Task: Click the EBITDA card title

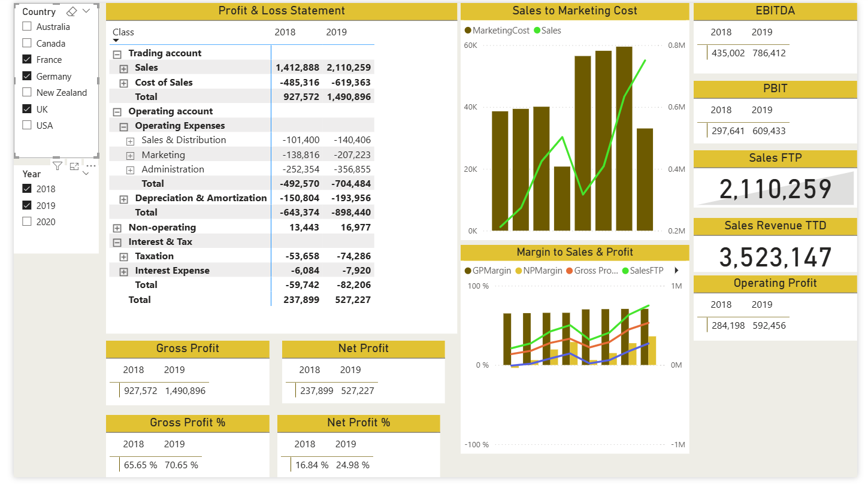Action: click(x=775, y=11)
